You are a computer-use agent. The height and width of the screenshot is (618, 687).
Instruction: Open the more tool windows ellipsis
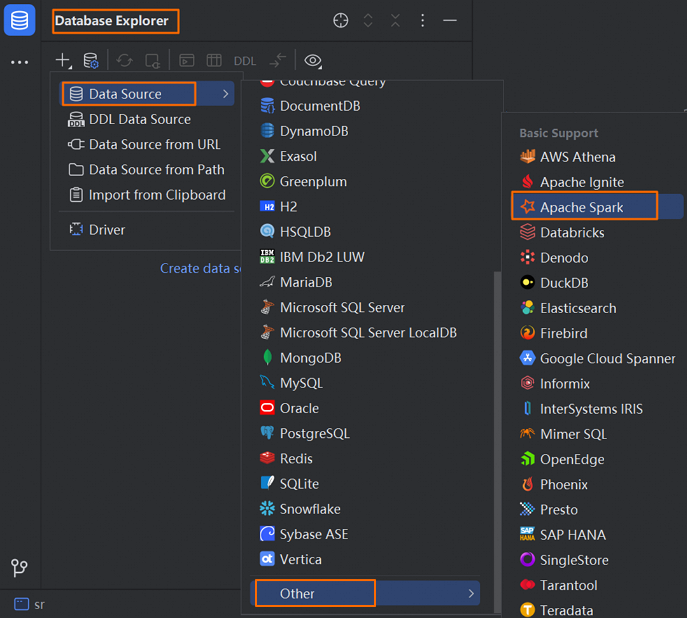(19, 63)
